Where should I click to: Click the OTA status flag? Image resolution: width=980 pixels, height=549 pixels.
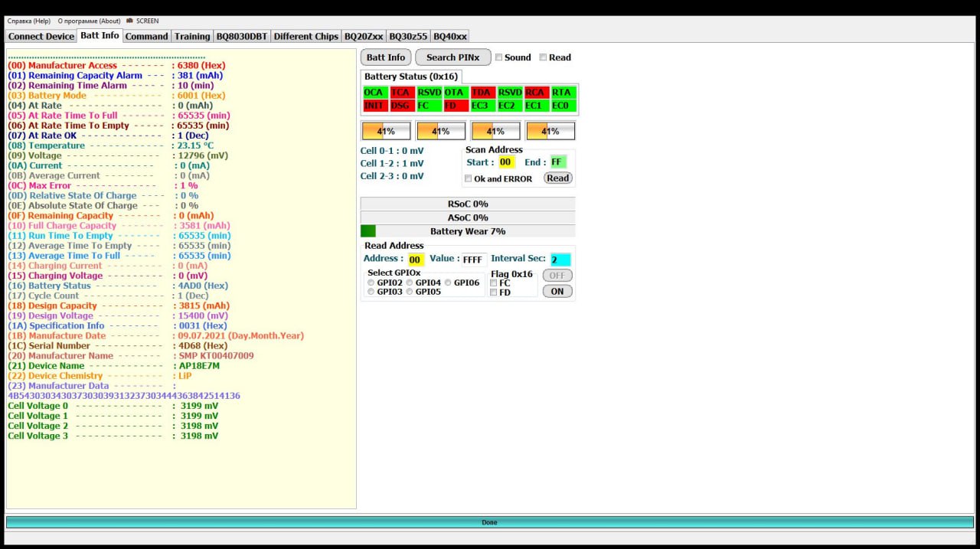point(456,93)
